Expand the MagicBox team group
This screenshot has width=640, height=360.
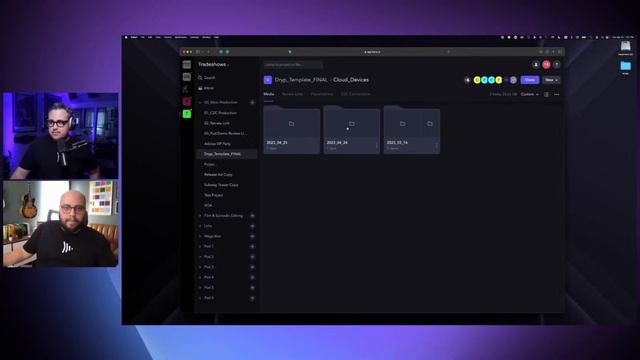click(x=200, y=236)
